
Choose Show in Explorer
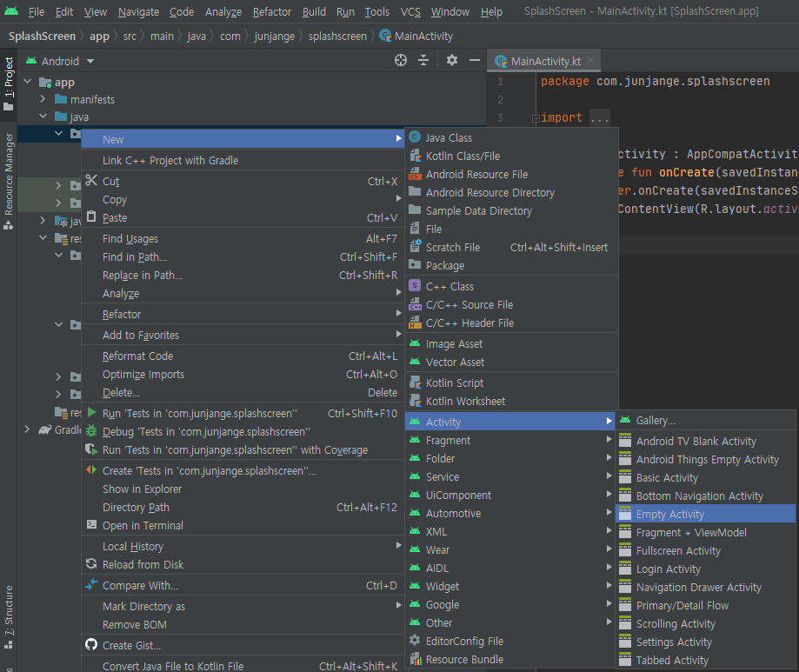point(243,489)
